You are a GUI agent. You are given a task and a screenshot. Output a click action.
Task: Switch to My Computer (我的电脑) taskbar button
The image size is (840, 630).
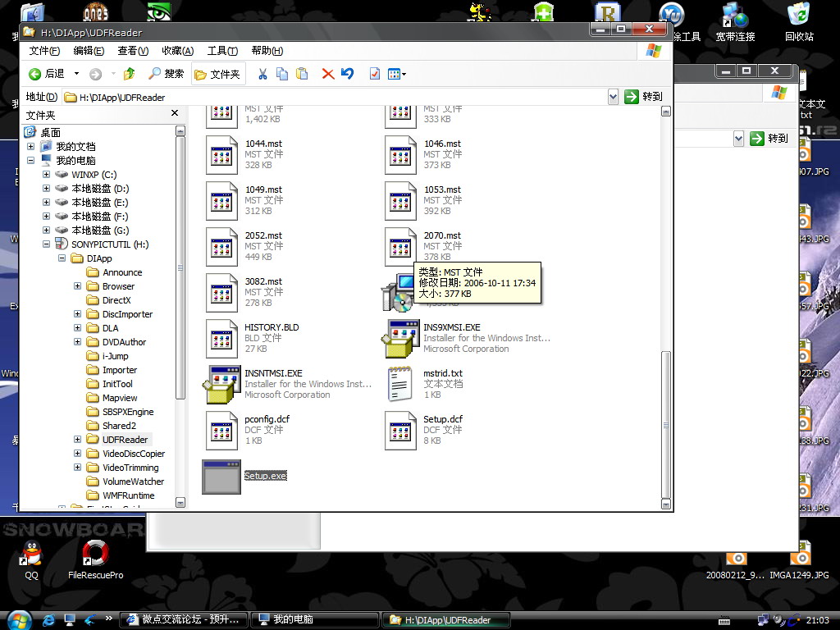tap(315, 620)
